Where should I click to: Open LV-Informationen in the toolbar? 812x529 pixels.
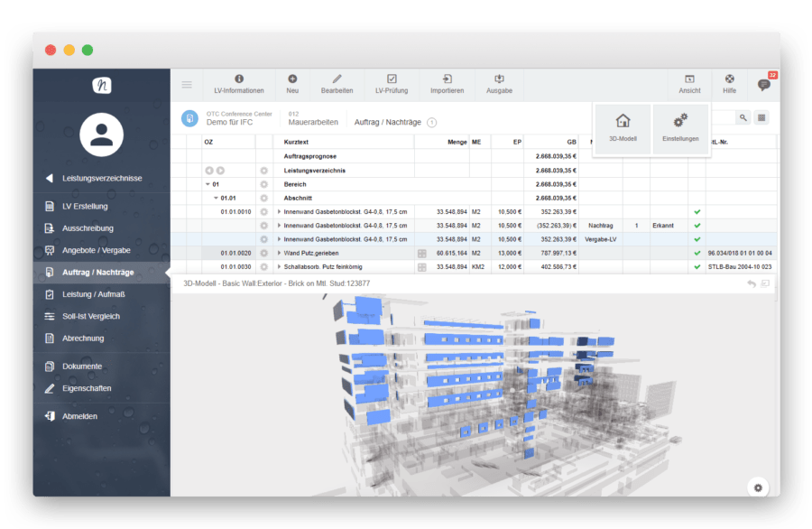coord(239,85)
